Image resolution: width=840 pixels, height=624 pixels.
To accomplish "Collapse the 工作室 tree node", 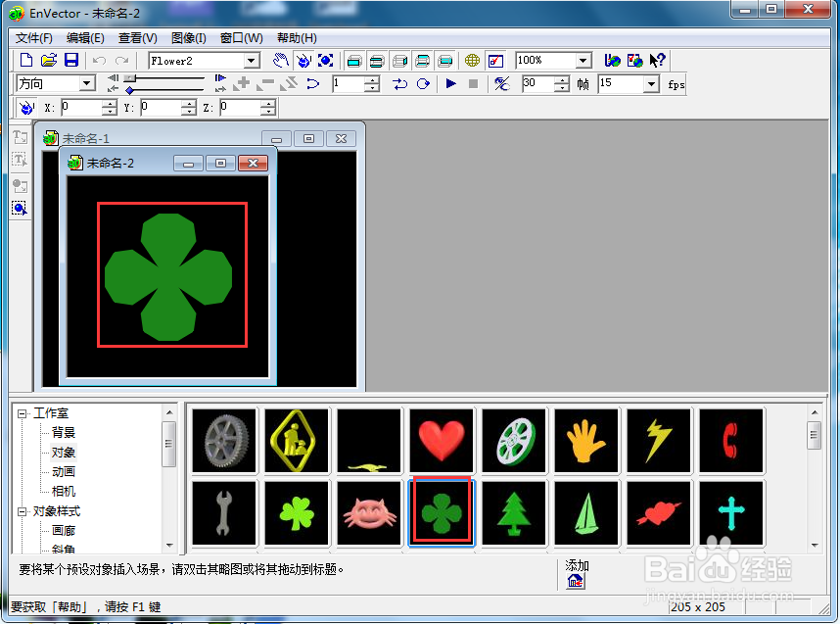I will pyautogui.click(x=23, y=413).
